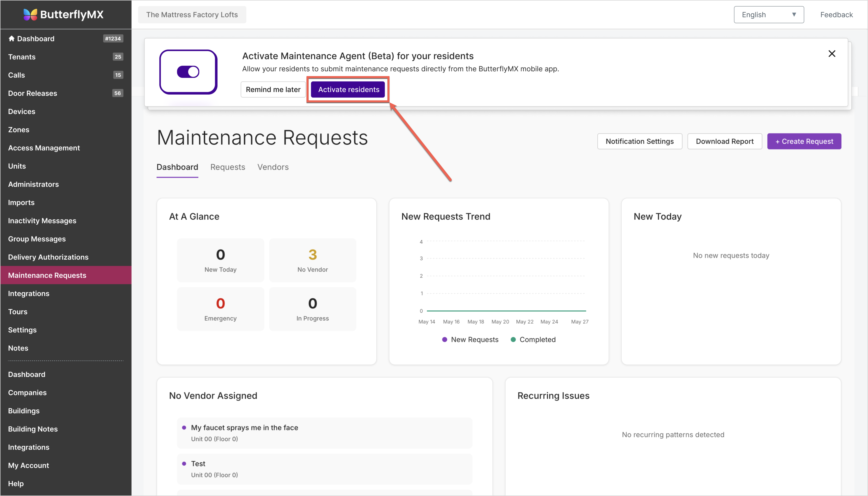The image size is (868, 496).
Task: Select Maintenance Requests in the sidebar
Action: click(x=66, y=275)
